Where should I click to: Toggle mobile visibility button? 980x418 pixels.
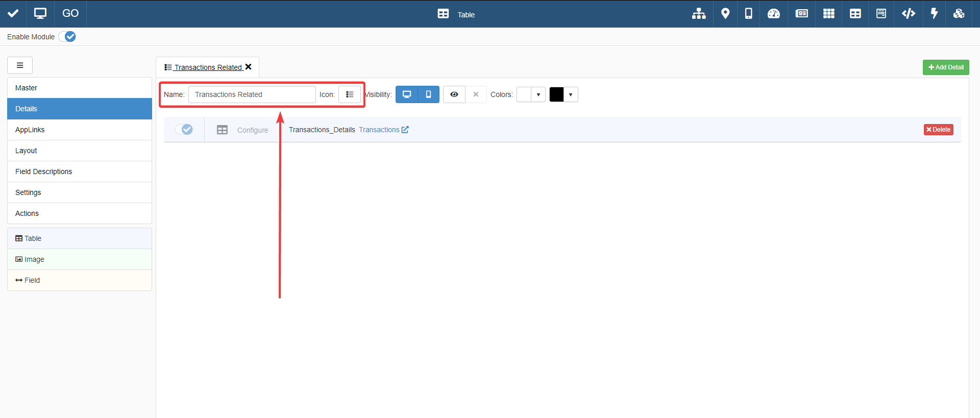(x=428, y=94)
